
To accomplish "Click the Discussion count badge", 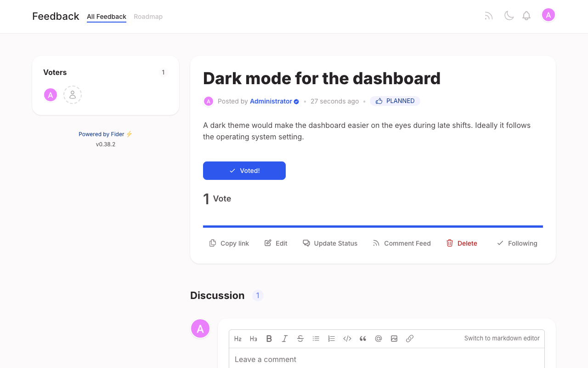I will pos(258,295).
